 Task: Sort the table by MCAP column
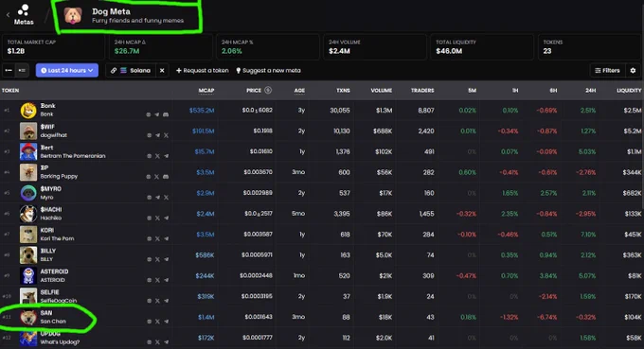coord(206,91)
